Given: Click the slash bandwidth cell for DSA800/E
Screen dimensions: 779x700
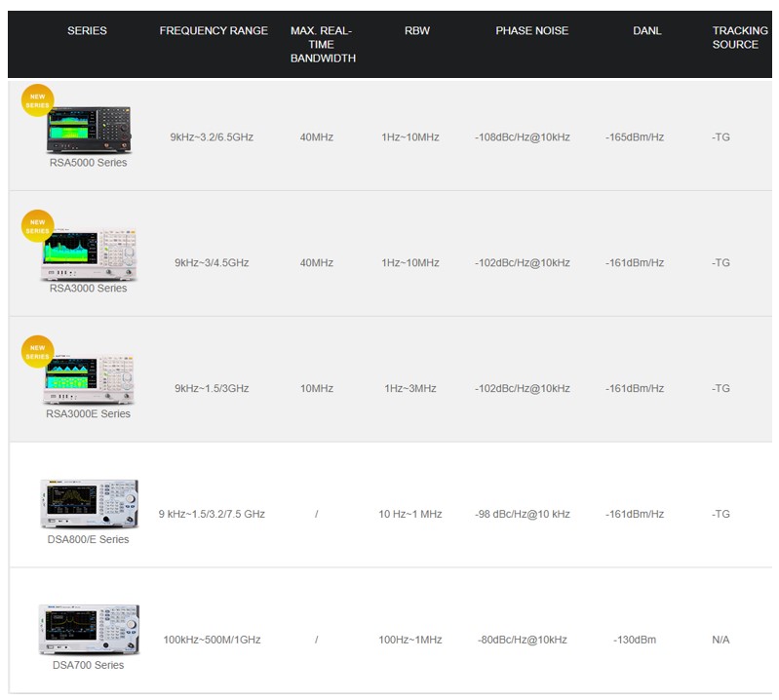Looking at the screenshot, I should tap(317, 514).
